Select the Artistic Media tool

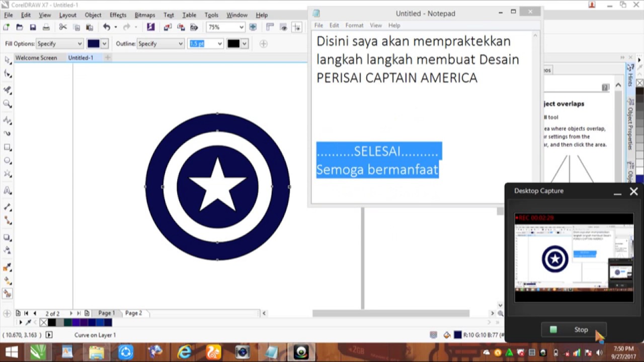[8, 134]
